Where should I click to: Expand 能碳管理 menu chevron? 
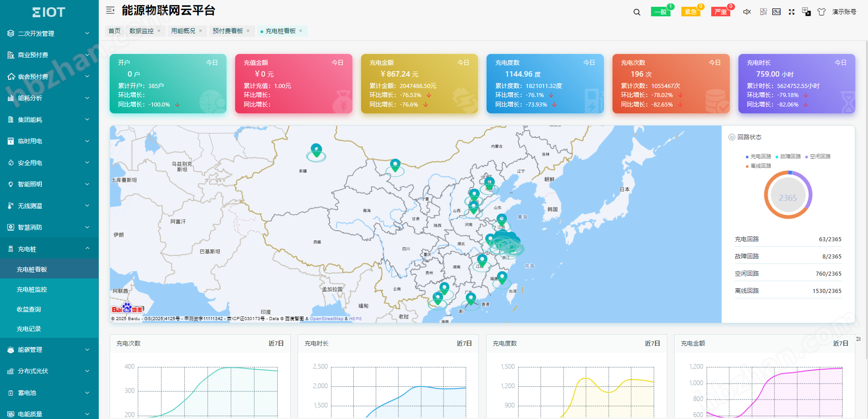[87, 350]
